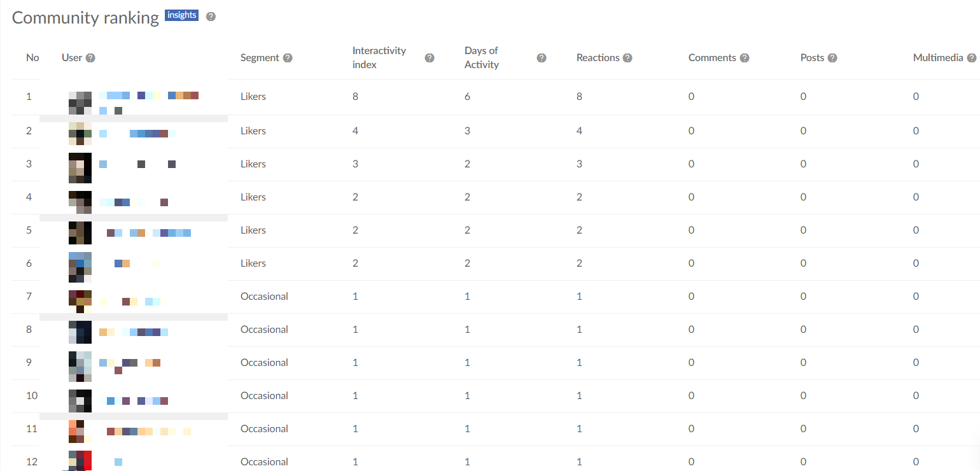Click the Reactions column header label

598,58
